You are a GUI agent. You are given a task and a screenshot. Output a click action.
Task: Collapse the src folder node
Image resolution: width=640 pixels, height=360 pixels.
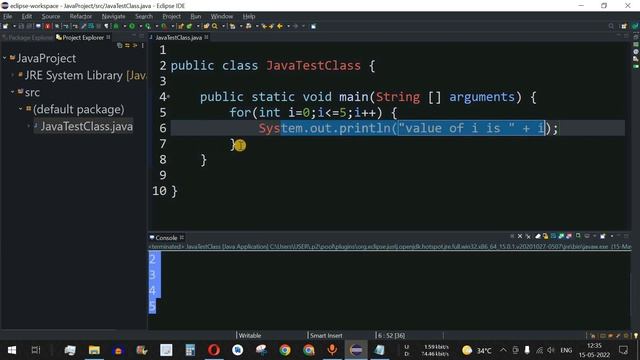13,92
